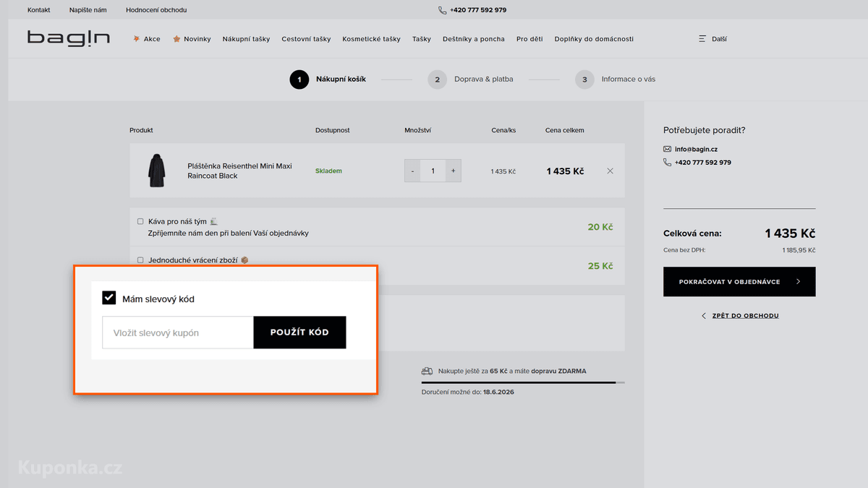Click the phone icon in top bar
868x488 pixels.
coord(442,10)
